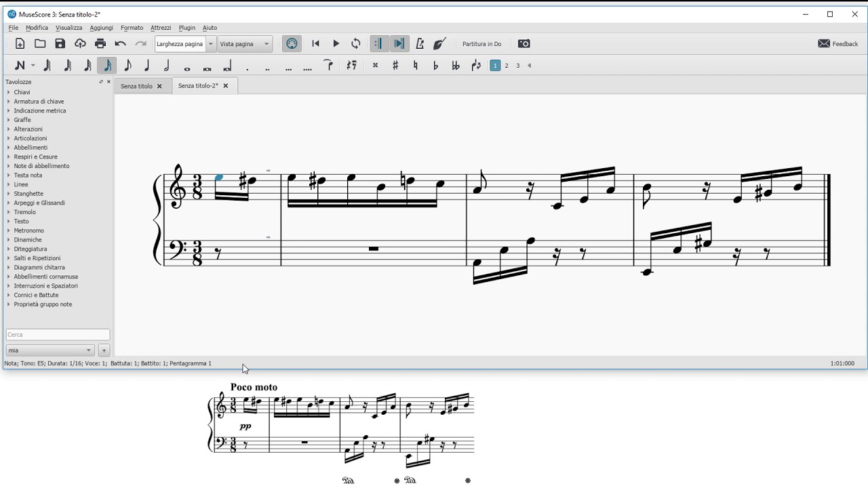
Task: Open the Plugin menu
Action: pyautogui.click(x=186, y=28)
